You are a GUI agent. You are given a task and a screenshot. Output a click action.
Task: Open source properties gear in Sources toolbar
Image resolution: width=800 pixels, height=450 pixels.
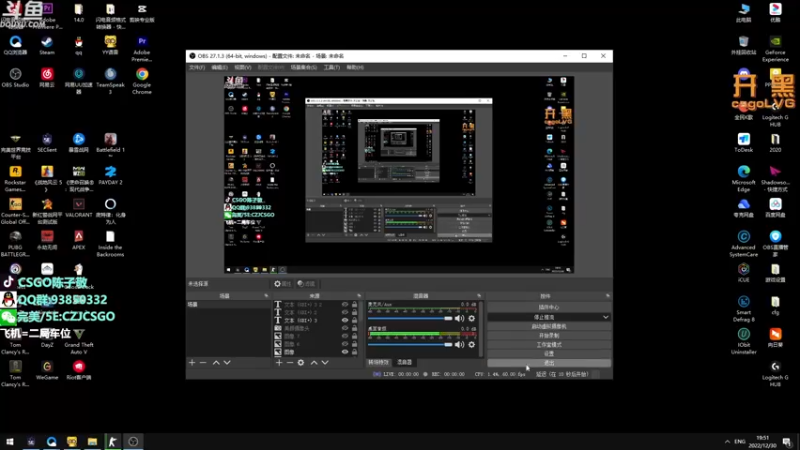point(301,362)
